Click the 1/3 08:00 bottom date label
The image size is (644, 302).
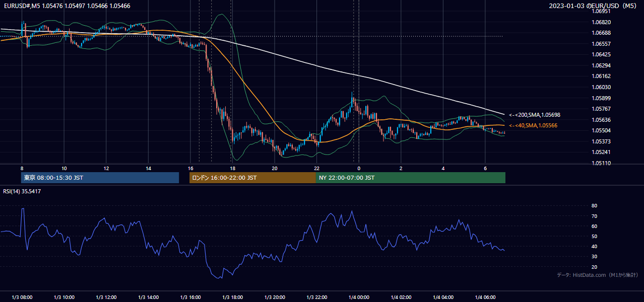tap(22, 297)
